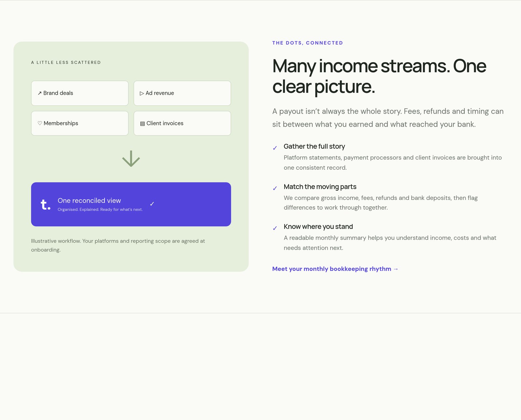Click the checkmark beside Know where you stand

(x=275, y=228)
